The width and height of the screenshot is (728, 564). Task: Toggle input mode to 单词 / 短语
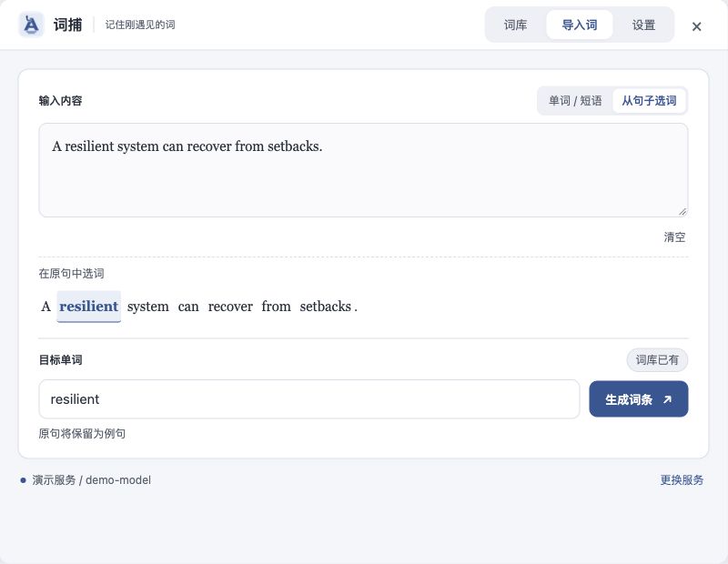(x=575, y=101)
